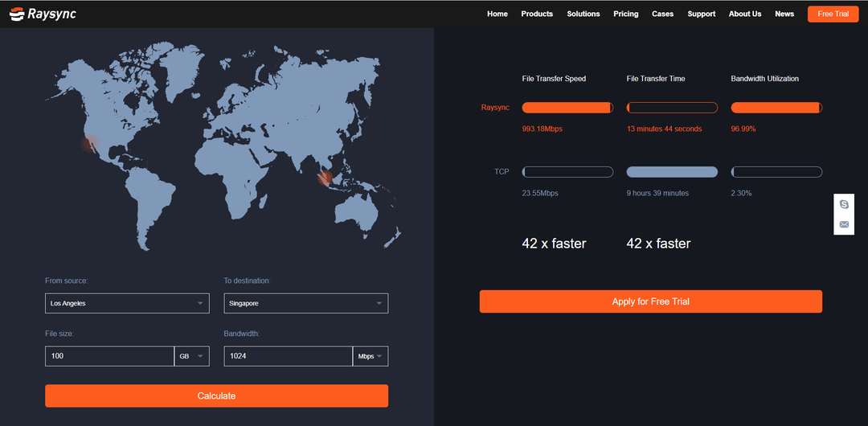The width and height of the screenshot is (868, 426).
Task: Open the GB file size unit dropdown
Action: tap(191, 356)
